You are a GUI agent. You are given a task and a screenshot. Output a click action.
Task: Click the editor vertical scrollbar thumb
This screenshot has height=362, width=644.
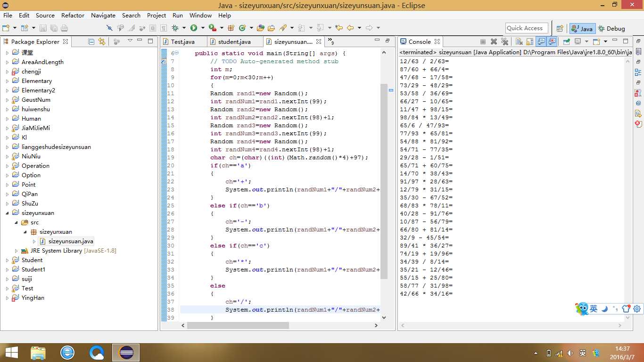[x=384, y=181]
